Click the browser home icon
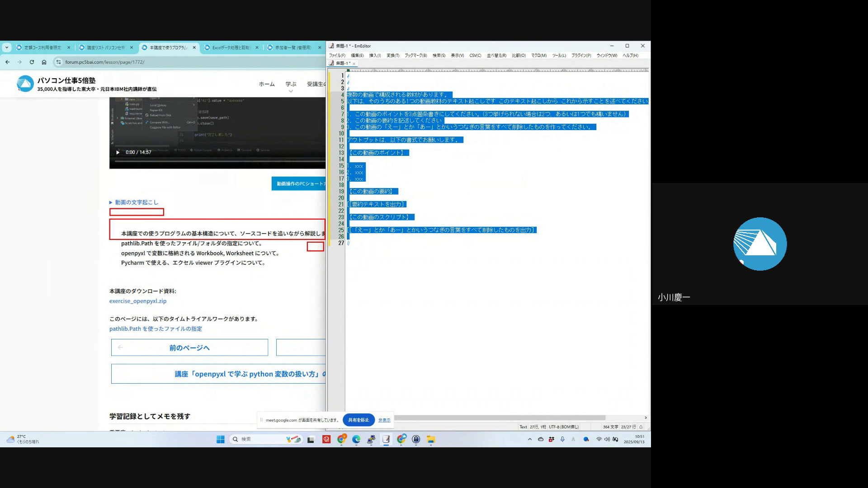Viewport: 868px width, 488px height. click(x=44, y=62)
